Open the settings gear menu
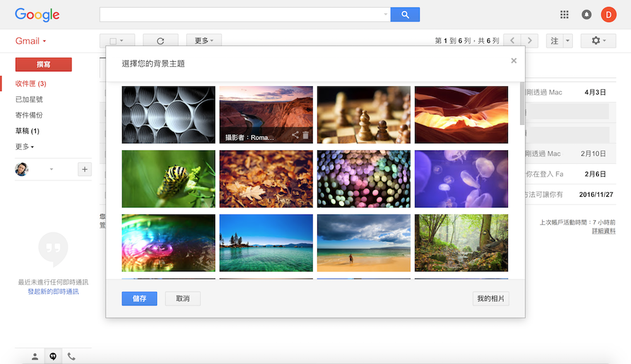631x364 pixels. (x=598, y=40)
